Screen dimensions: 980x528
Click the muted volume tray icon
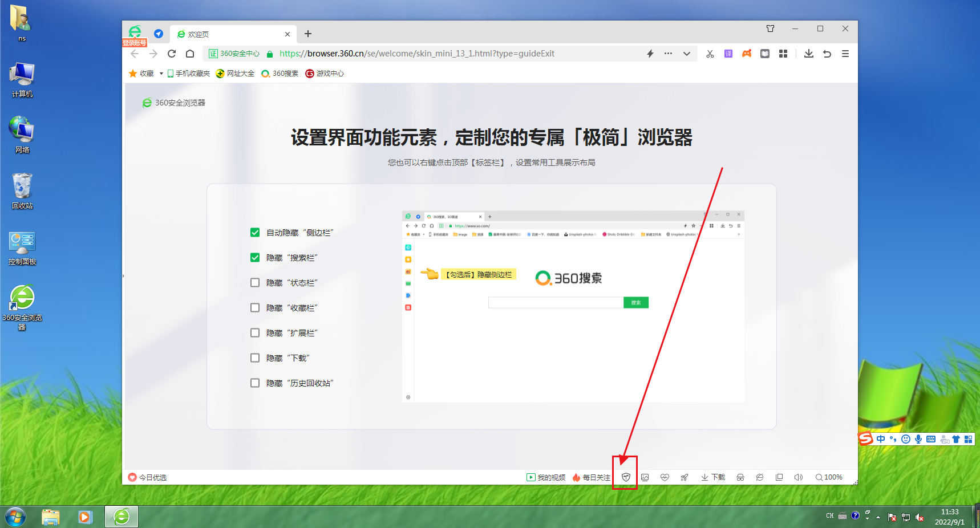(920, 517)
